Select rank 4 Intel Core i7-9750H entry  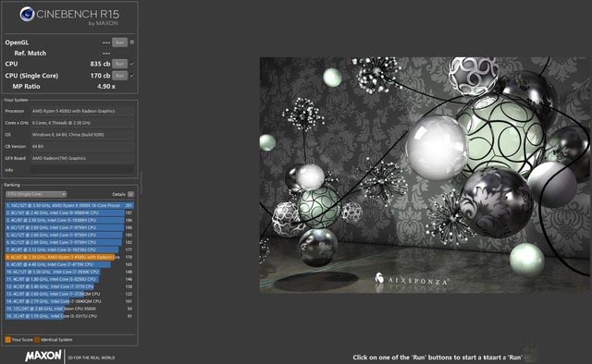[69, 227]
